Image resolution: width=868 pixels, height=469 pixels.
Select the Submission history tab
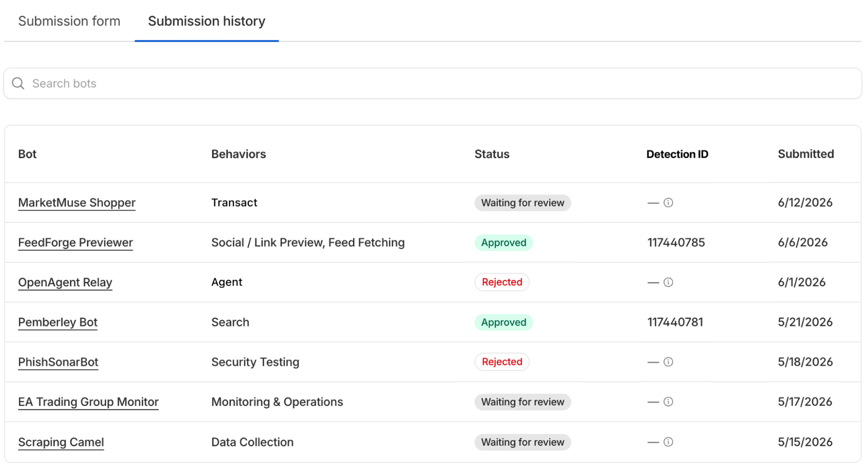207,21
